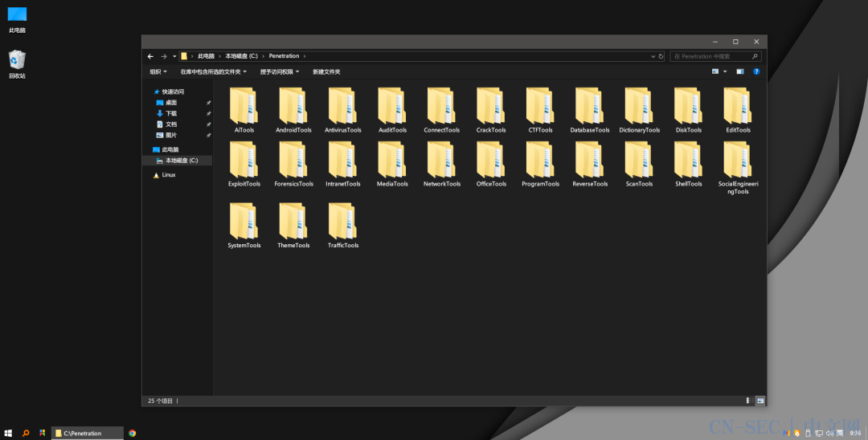This screenshot has width=868, height=440.
Task: Refresh the Penetration folder view
Action: 661,56
